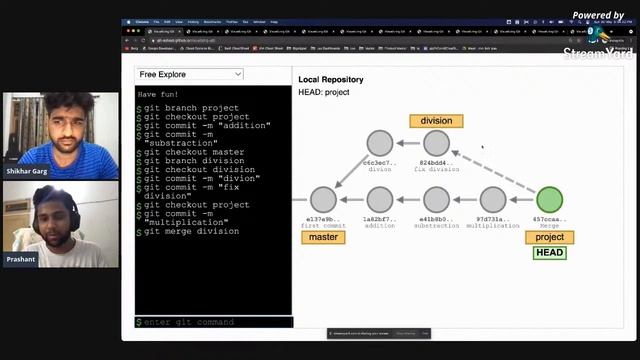Click the master branch tag
This screenshot has height=360, width=640.
coord(323,237)
